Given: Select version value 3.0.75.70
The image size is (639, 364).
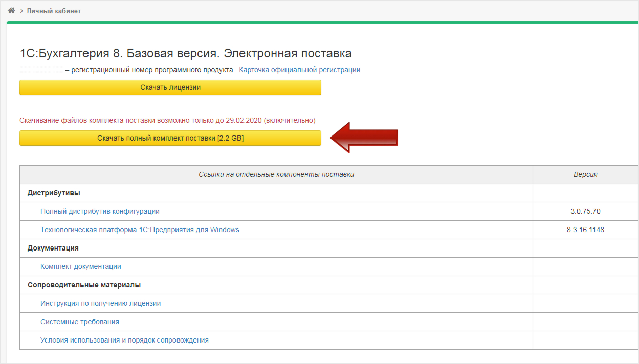Looking at the screenshot, I should click(585, 211).
